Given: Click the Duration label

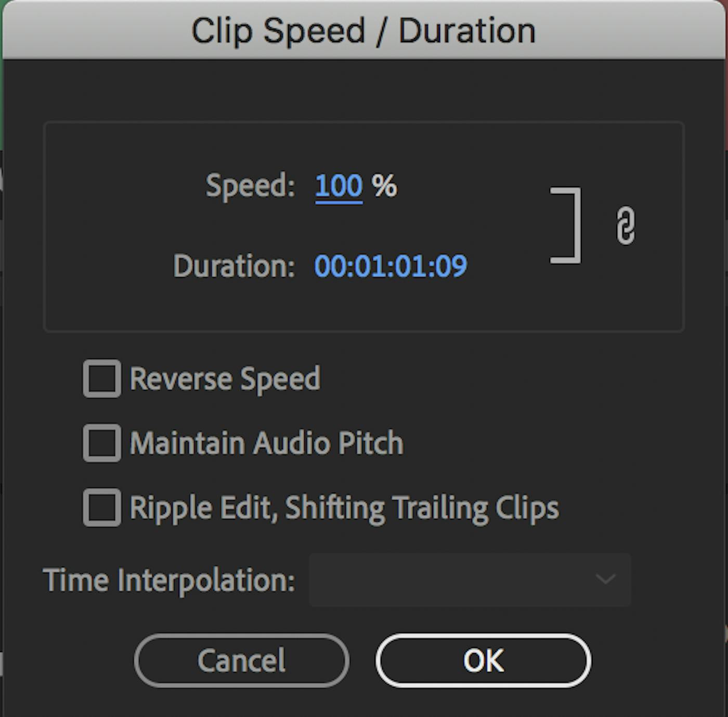Looking at the screenshot, I should 234,266.
